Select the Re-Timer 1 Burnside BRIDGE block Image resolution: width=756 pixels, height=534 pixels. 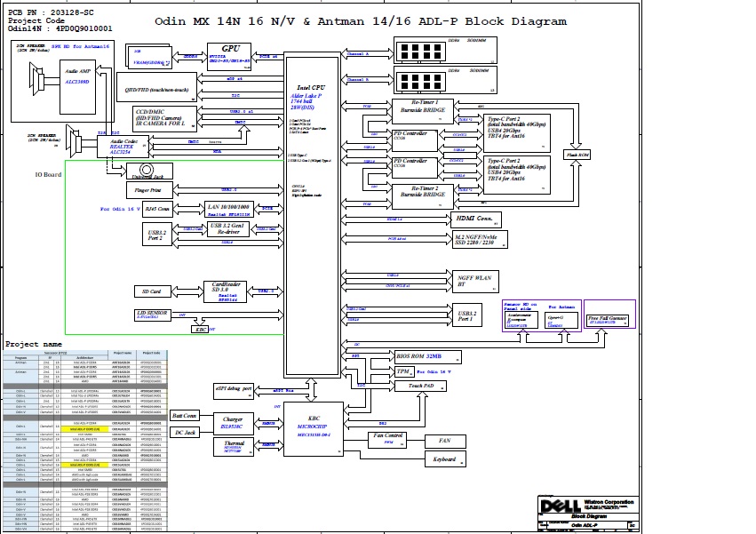[423, 111]
